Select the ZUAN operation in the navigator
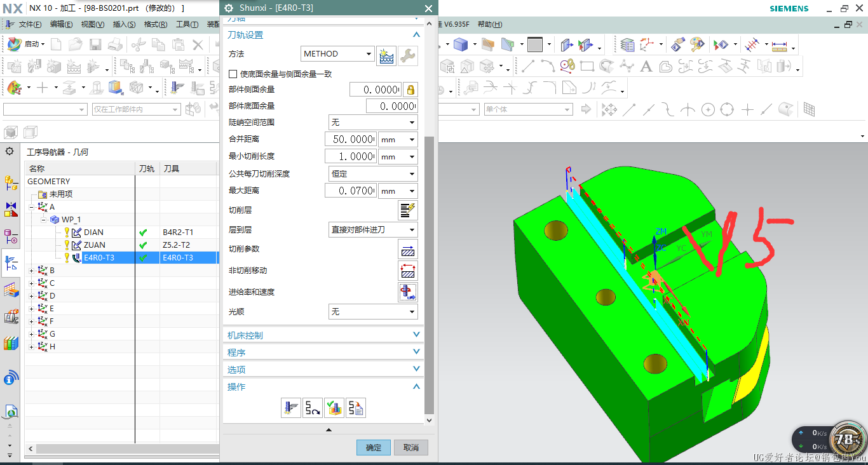This screenshot has height=465, width=868. click(x=95, y=245)
